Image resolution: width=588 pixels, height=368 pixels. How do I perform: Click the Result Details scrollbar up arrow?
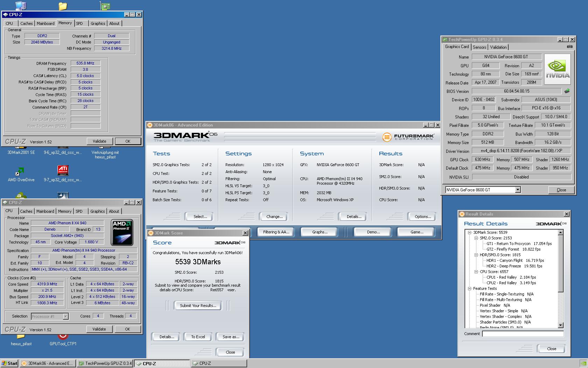pos(560,232)
